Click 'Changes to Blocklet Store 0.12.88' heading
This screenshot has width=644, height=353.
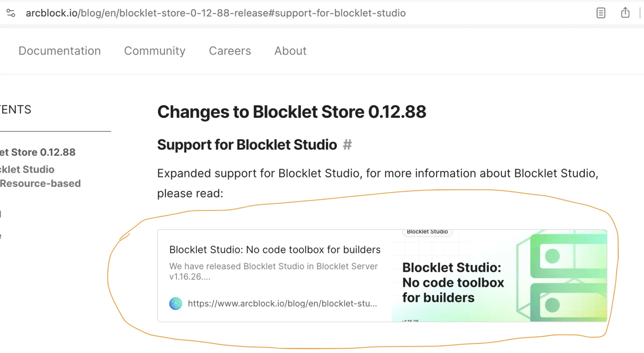[292, 112]
